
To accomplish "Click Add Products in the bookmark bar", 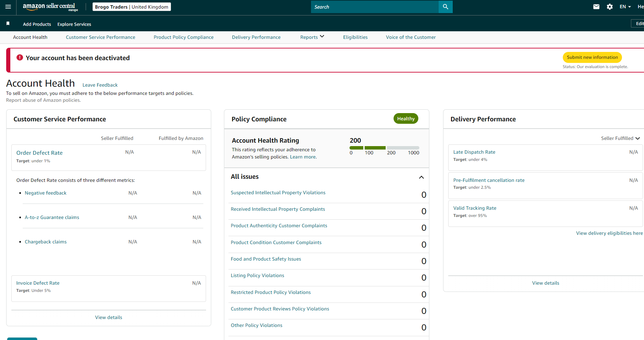I will (37, 24).
